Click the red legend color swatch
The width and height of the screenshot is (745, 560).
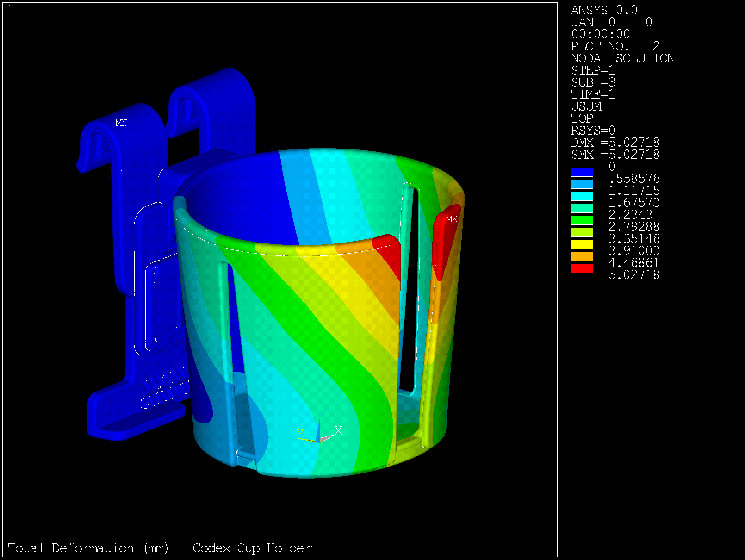582,268
